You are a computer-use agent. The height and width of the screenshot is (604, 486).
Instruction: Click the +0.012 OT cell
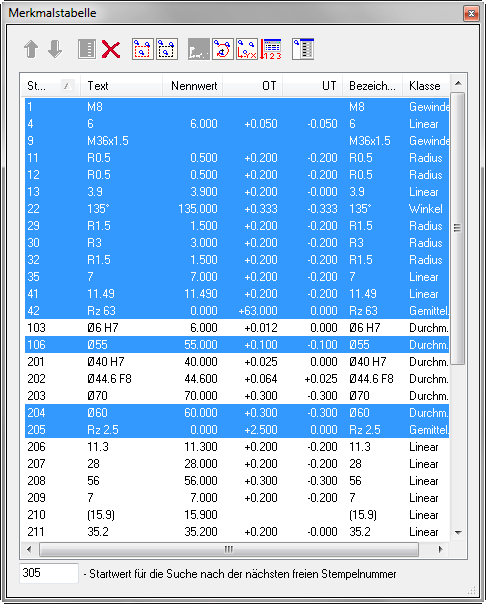(261, 327)
